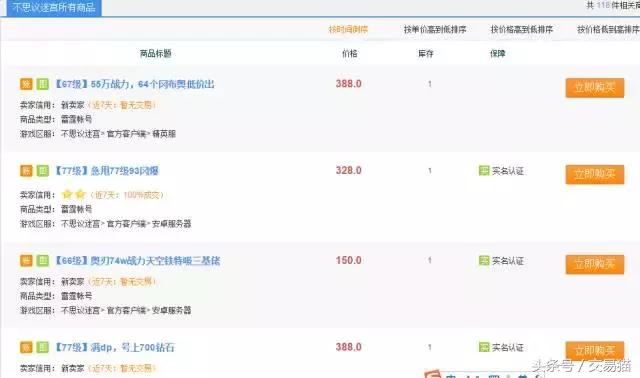Click orange account icon on 满dp listing

pos(26,347)
